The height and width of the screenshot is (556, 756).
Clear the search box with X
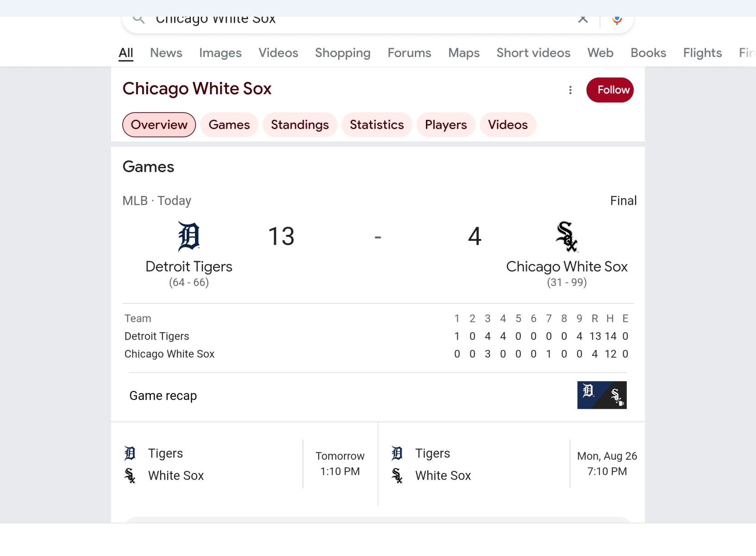(x=583, y=19)
